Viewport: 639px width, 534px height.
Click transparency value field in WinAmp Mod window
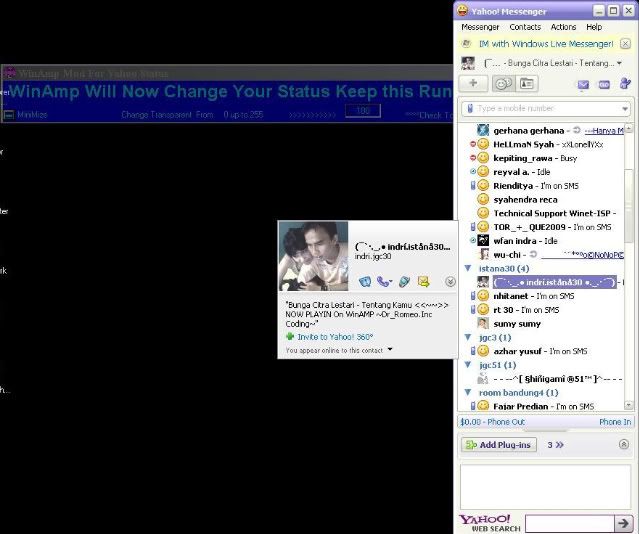click(362, 110)
